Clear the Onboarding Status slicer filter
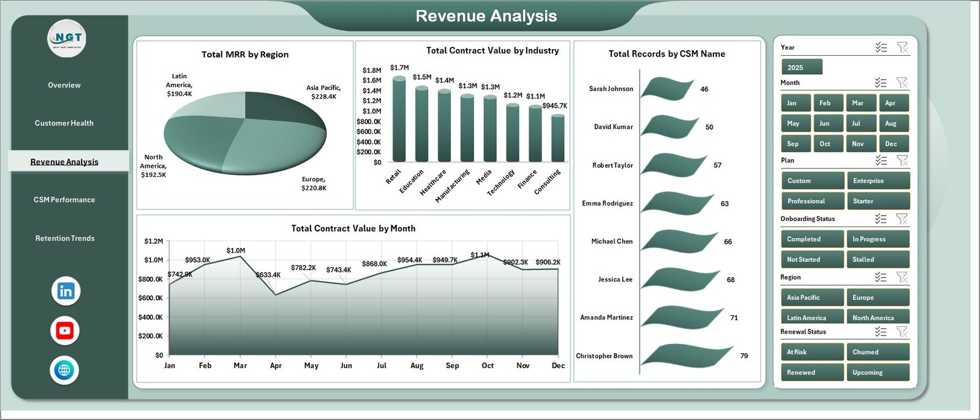 click(902, 218)
